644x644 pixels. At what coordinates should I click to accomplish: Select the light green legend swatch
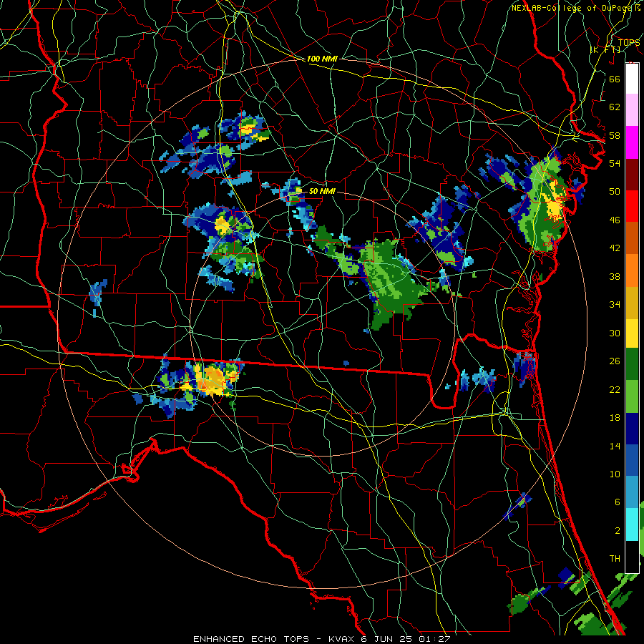coord(632,396)
